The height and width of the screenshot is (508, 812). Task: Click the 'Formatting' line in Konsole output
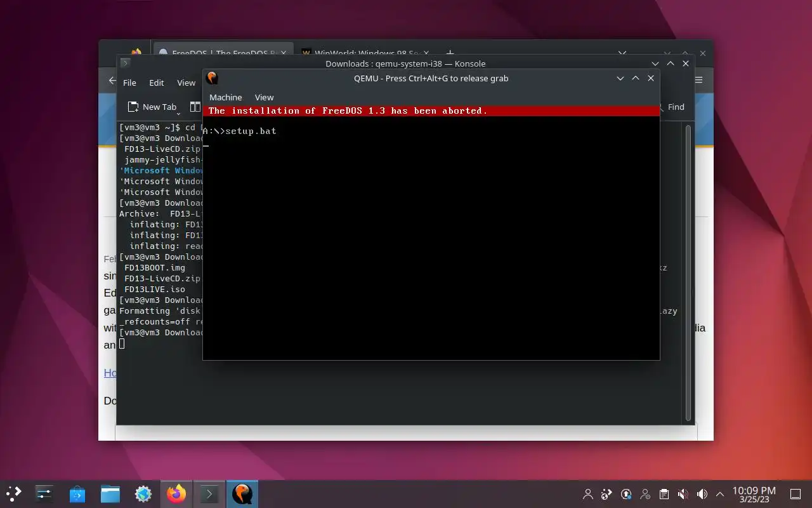point(160,311)
